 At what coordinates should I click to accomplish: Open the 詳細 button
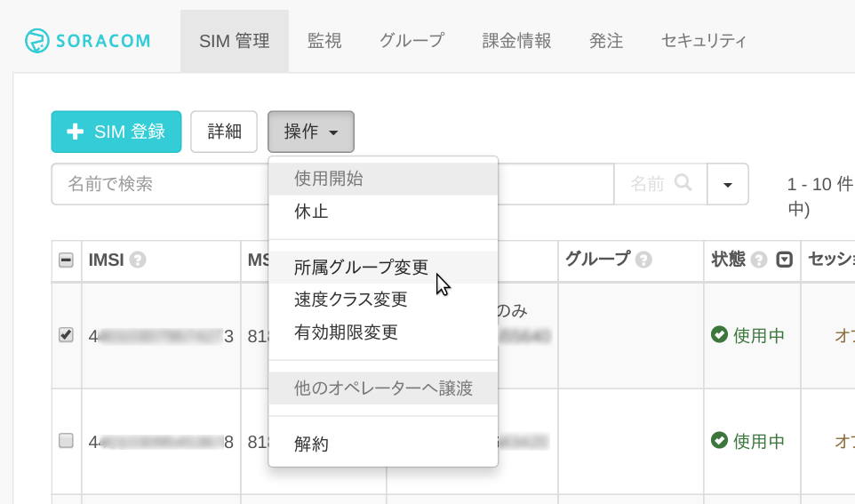click(224, 132)
